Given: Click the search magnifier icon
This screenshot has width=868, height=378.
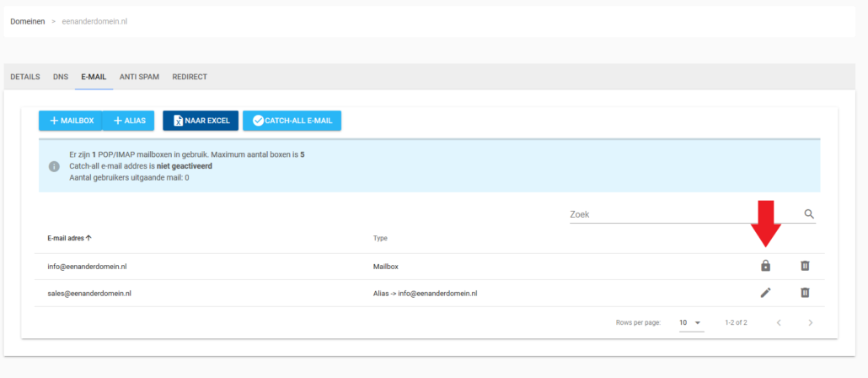Looking at the screenshot, I should coord(809,214).
